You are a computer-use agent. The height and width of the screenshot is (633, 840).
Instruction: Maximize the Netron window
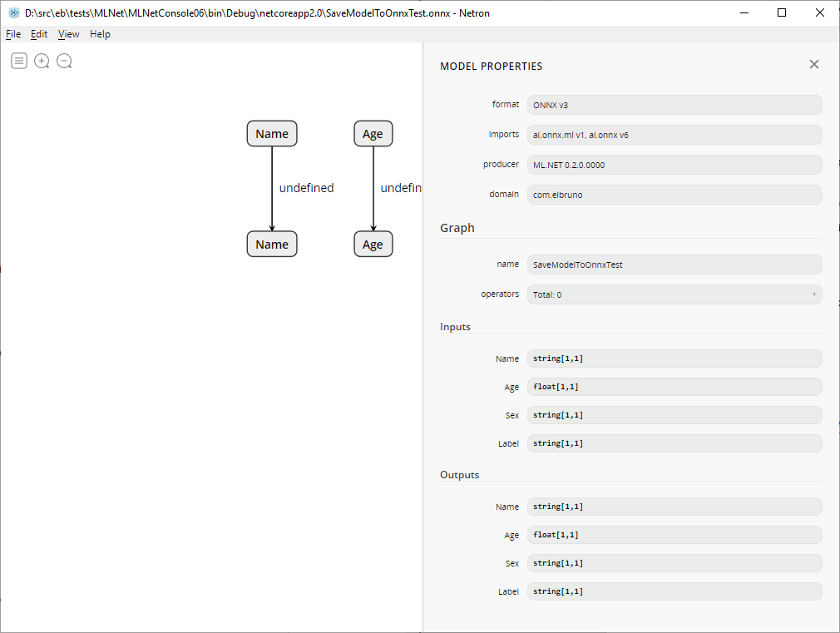pyautogui.click(x=782, y=12)
